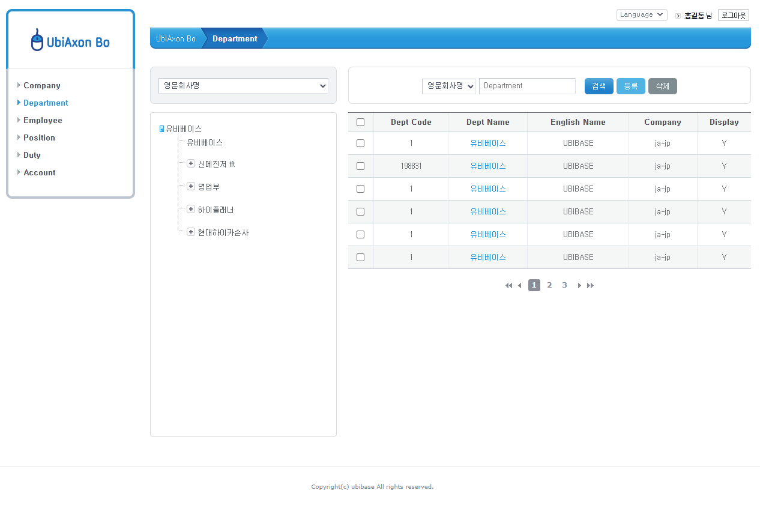Click the Department search input field
Screen dimensions: 760x532
point(527,86)
